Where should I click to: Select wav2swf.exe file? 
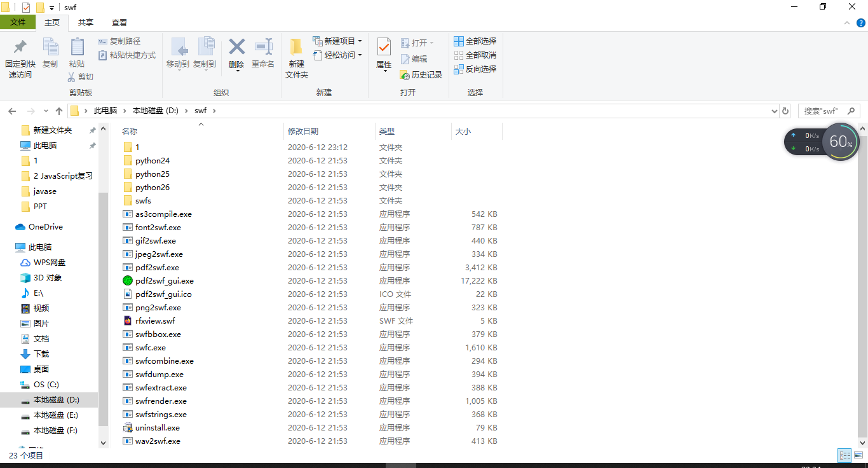tap(158, 441)
